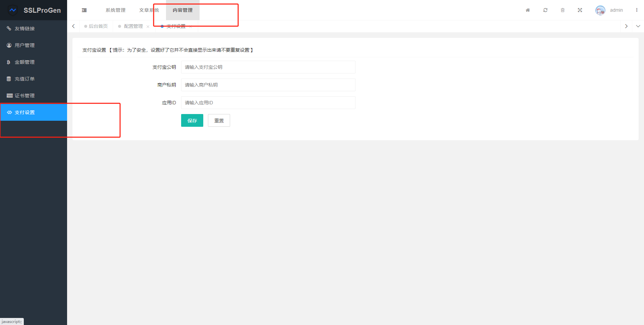Click the trash clear-cache icon
This screenshot has height=325, width=644.
562,10
